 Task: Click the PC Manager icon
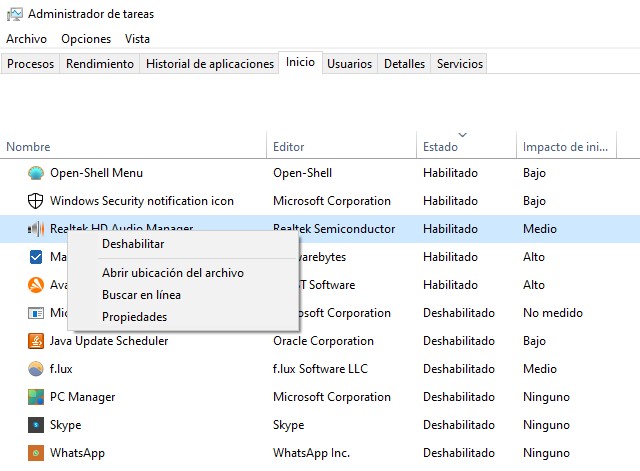tap(36, 397)
